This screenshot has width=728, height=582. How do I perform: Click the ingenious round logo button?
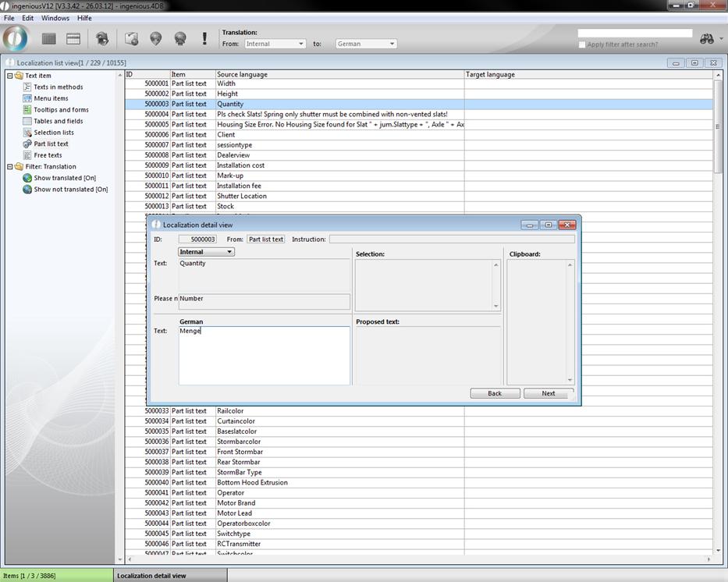(15, 38)
